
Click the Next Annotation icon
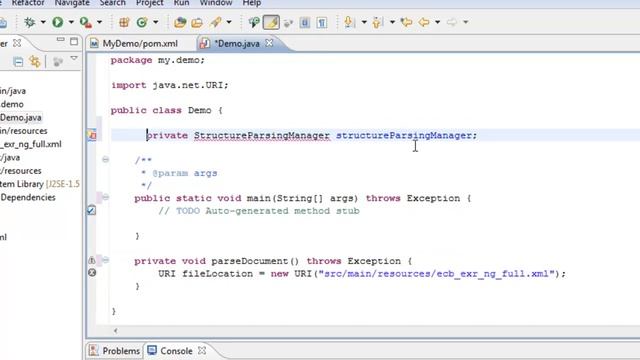point(349,22)
